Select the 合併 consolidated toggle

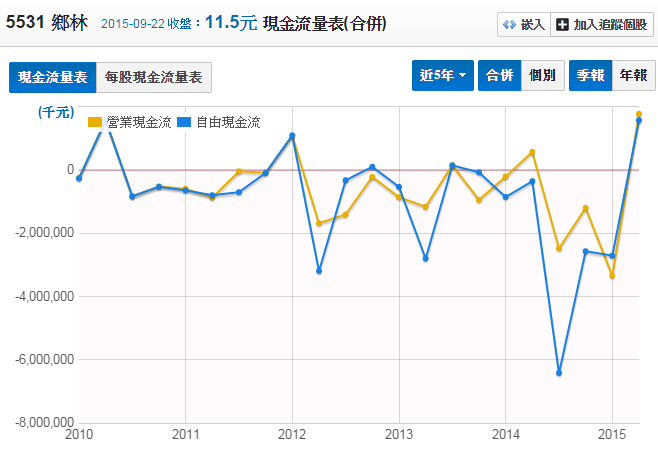coord(499,76)
